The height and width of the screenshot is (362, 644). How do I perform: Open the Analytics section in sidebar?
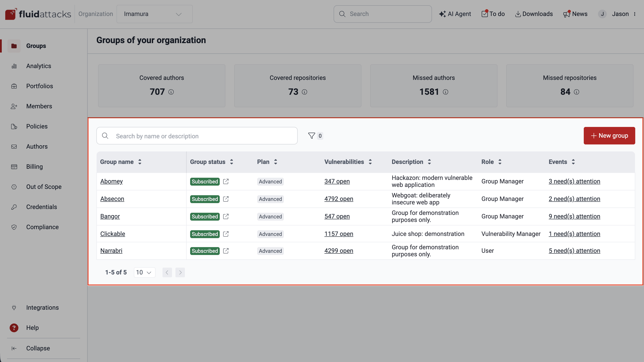39,66
